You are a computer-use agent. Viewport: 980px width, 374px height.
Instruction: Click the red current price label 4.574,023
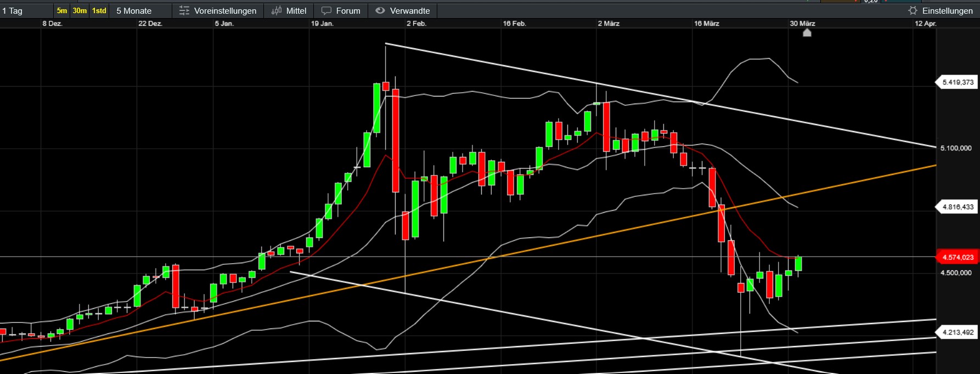click(958, 257)
